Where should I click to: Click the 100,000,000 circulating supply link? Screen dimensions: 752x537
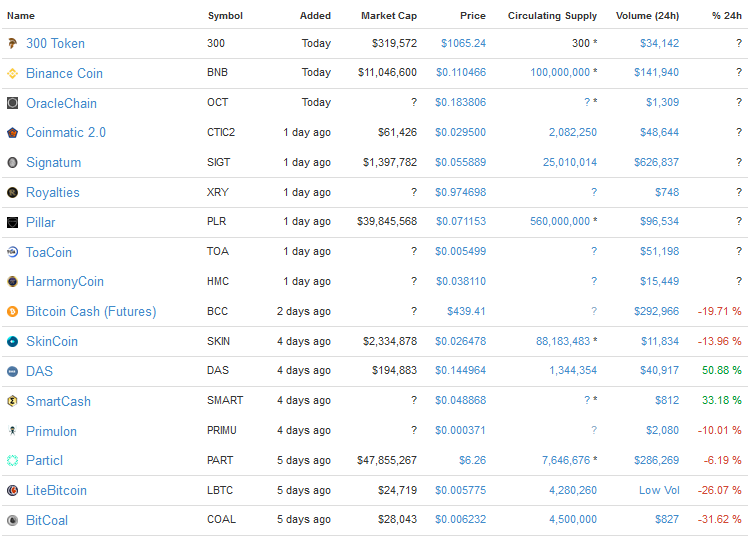[x=560, y=72]
